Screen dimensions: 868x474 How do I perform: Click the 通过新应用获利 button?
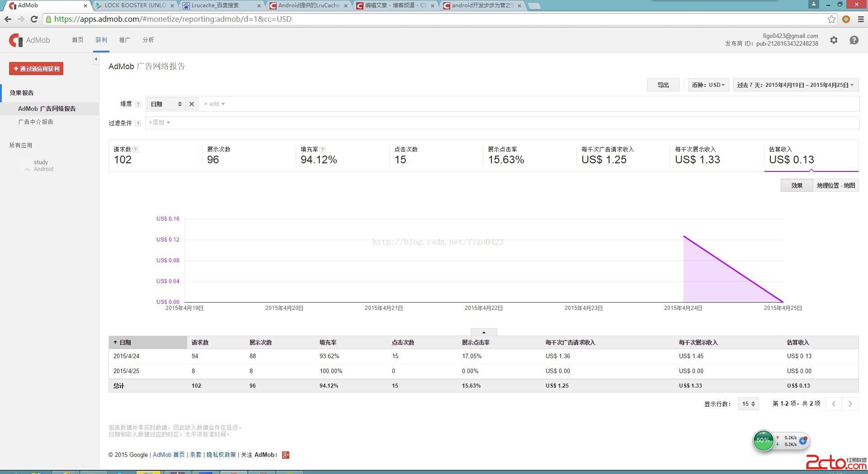coord(36,69)
